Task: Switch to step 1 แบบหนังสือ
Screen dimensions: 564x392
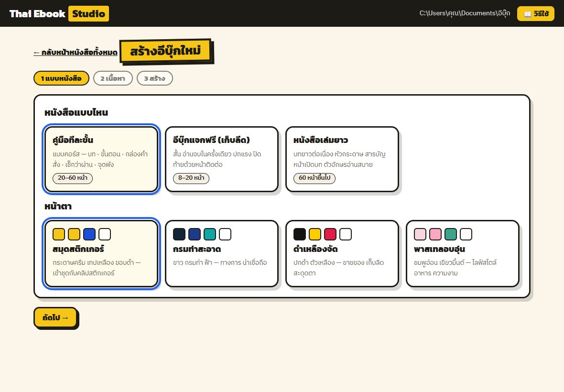Action: pyautogui.click(x=61, y=78)
